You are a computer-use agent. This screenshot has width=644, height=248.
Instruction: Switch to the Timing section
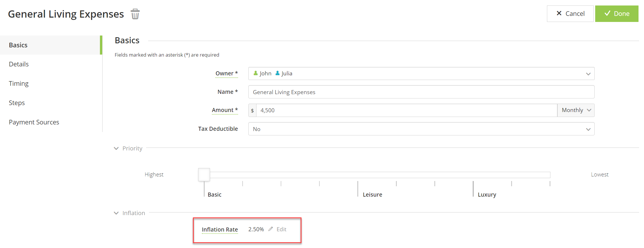(x=19, y=83)
